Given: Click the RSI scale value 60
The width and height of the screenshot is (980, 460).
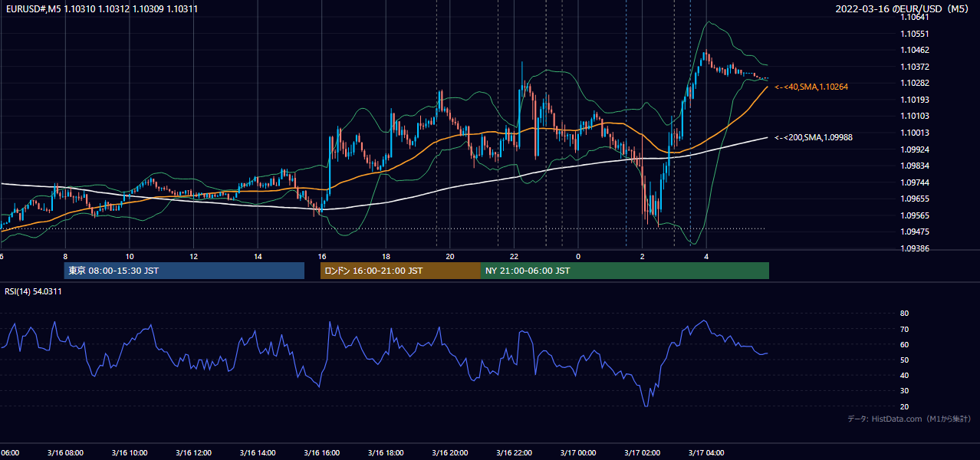Looking at the screenshot, I should (904, 344).
